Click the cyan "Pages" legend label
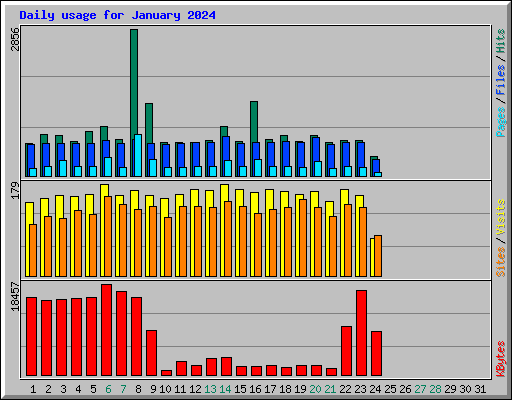This screenshot has height=400, width=512. coord(501,122)
